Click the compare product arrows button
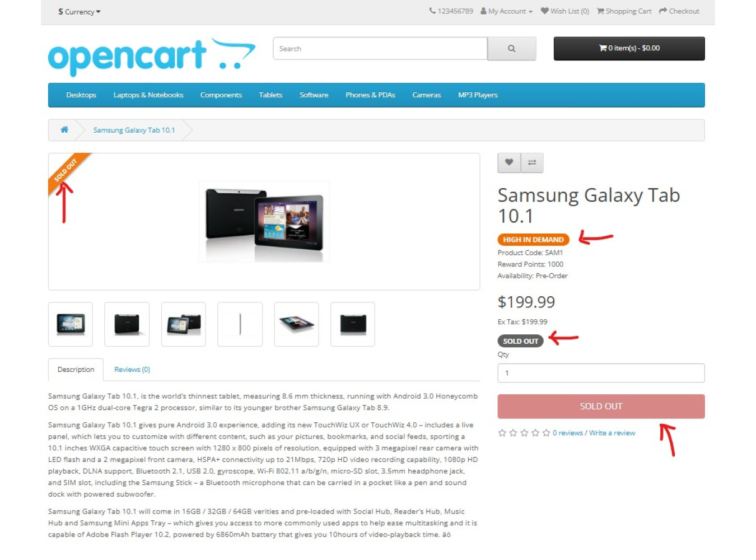 coord(532,162)
